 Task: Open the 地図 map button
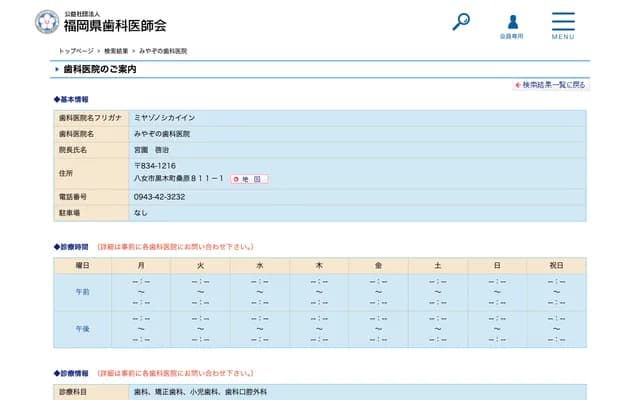point(249,179)
